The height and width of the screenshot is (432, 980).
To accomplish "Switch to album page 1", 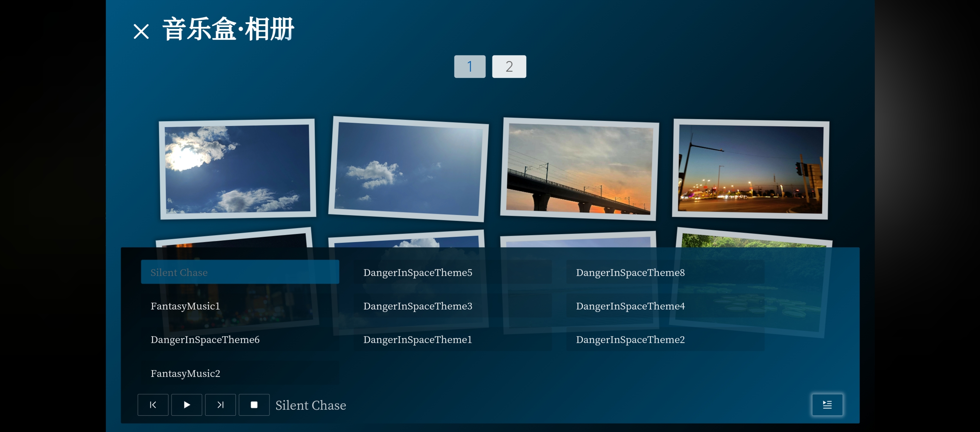I will (x=470, y=67).
